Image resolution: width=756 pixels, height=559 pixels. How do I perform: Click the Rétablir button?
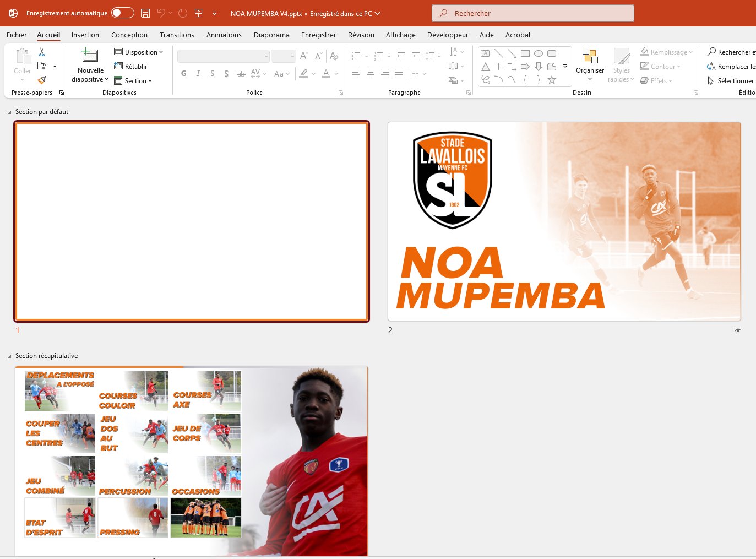point(131,67)
